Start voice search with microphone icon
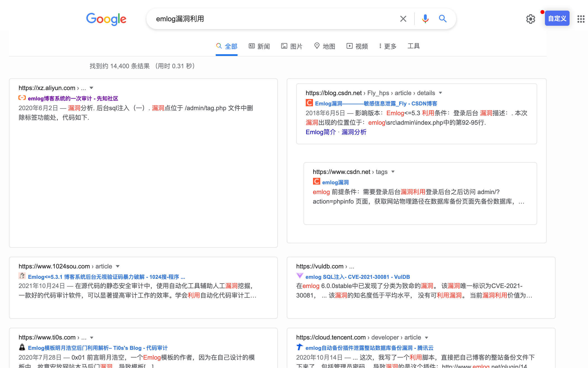 coord(425,19)
